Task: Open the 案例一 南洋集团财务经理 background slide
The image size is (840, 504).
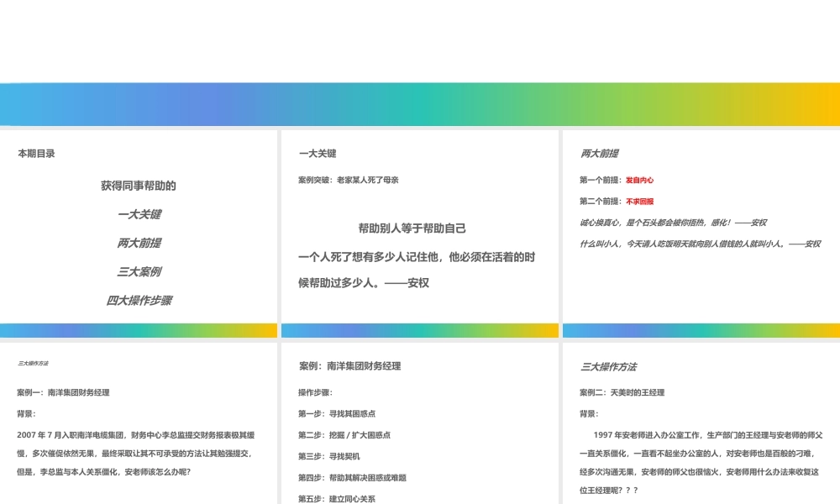Action: [139, 423]
